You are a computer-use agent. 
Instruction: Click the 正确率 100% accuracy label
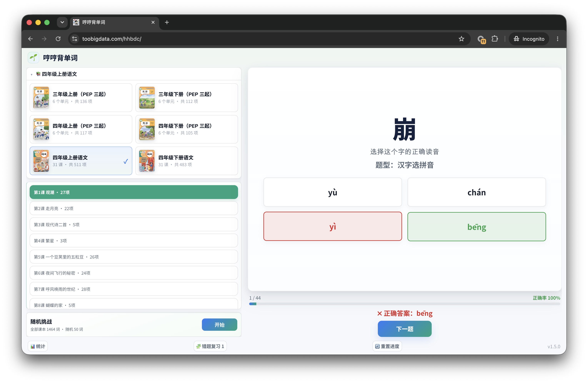(546, 298)
